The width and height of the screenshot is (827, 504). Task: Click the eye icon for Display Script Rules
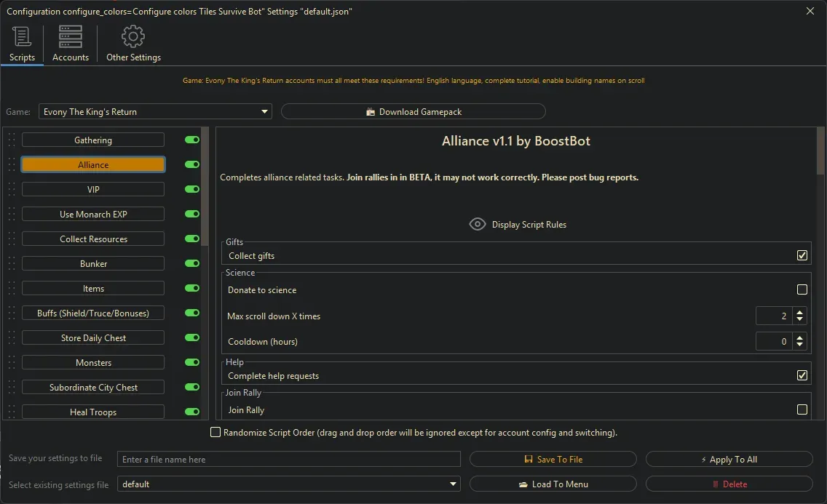pos(477,224)
